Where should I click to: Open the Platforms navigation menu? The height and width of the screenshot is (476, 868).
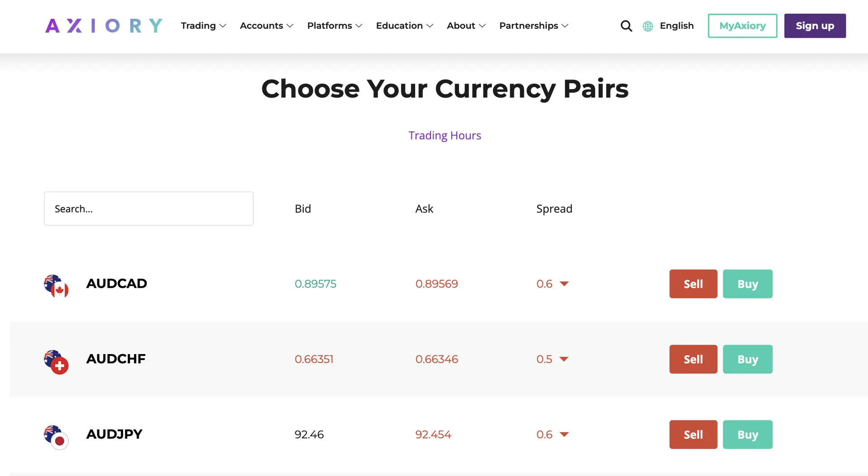pyautogui.click(x=335, y=26)
